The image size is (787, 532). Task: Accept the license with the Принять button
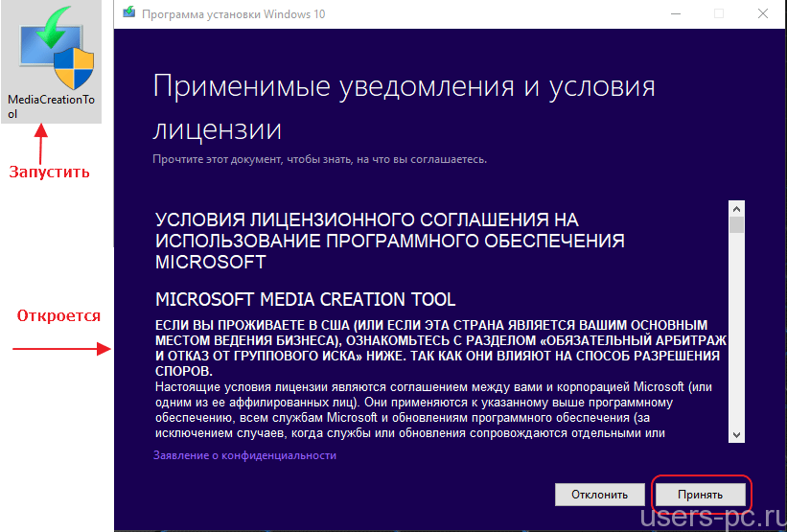[x=700, y=495]
